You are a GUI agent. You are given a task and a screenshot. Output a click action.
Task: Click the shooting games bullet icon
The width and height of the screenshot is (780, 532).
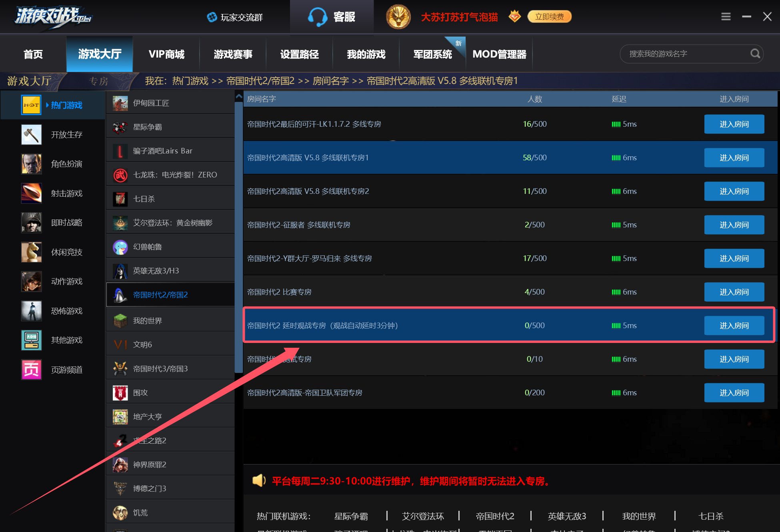pyautogui.click(x=31, y=193)
